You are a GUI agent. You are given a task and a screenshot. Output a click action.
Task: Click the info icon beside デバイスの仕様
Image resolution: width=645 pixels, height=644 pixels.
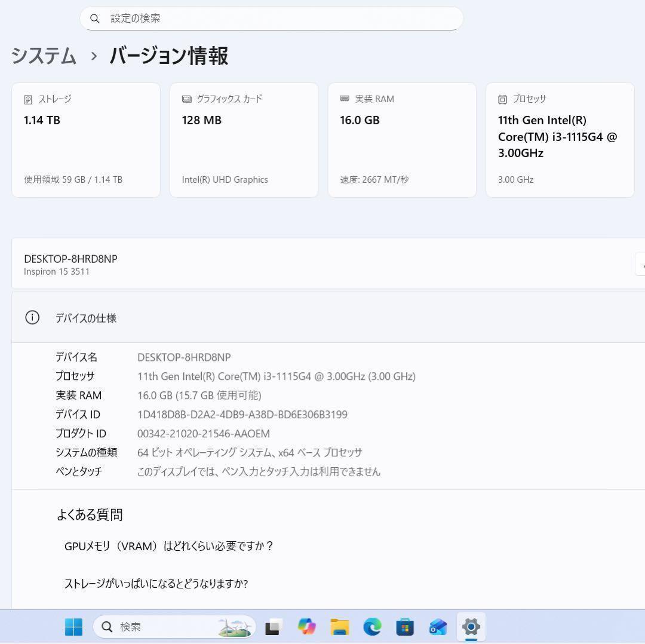coord(32,317)
